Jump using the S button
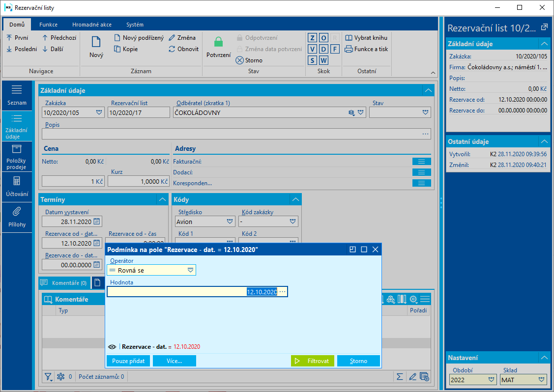Screen dimensions: 554x392 pos(312,60)
